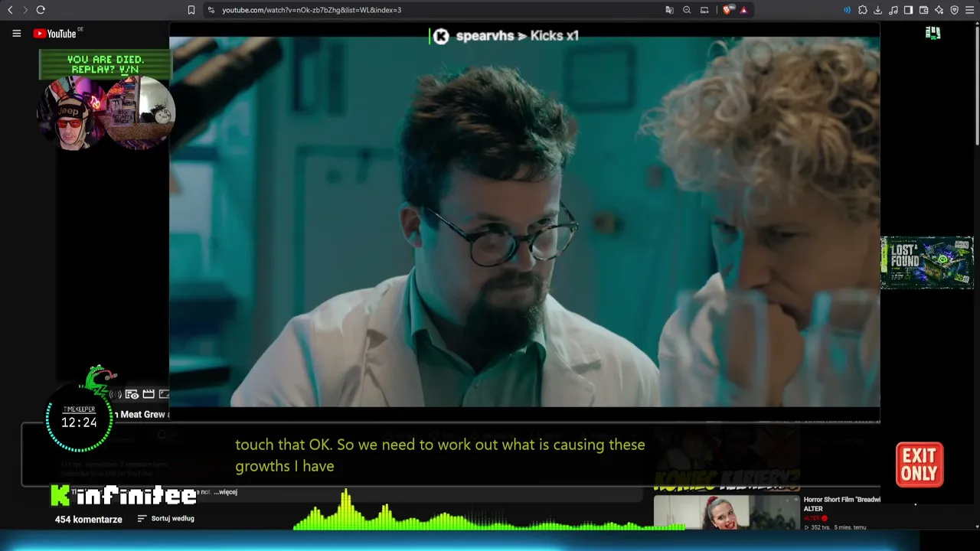Click the green crocodile mascot icon

click(100, 379)
